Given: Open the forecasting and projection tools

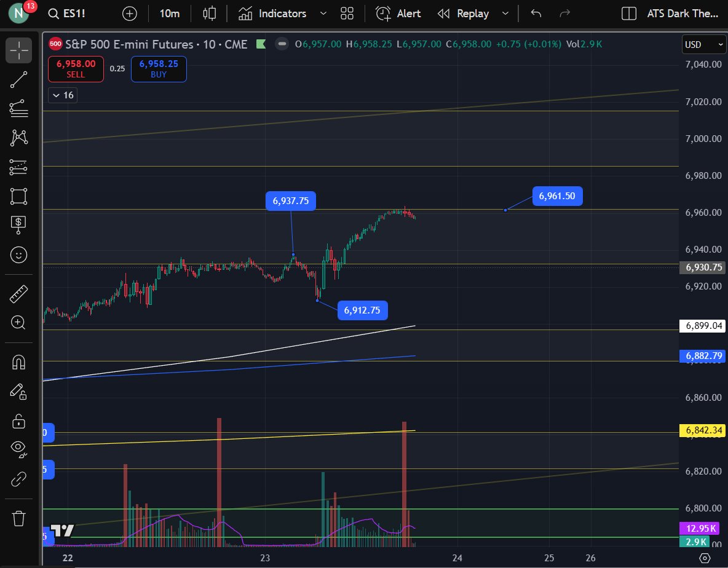Looking at the screenshot, I should coord(18,167).
